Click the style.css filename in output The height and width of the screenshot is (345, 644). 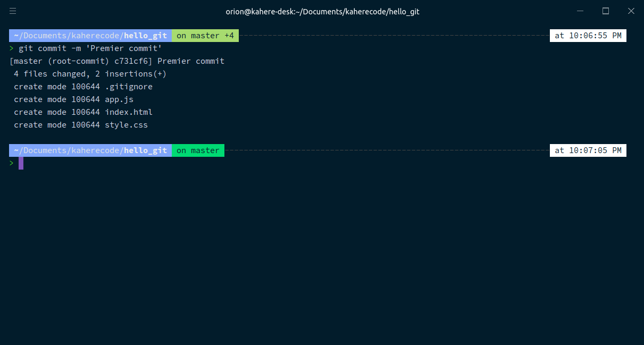point(126,125)
